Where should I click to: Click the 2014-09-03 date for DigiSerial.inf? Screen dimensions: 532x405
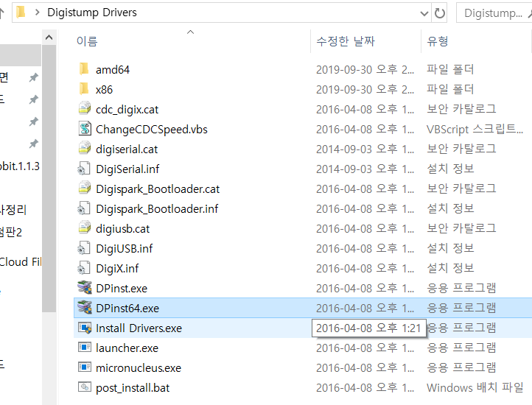365,169
